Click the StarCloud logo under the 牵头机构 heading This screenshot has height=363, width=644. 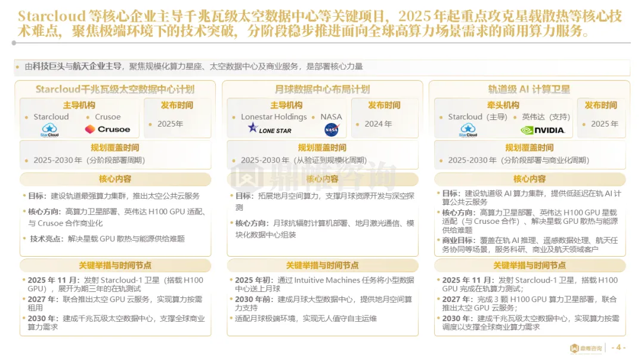coord(468,130)
